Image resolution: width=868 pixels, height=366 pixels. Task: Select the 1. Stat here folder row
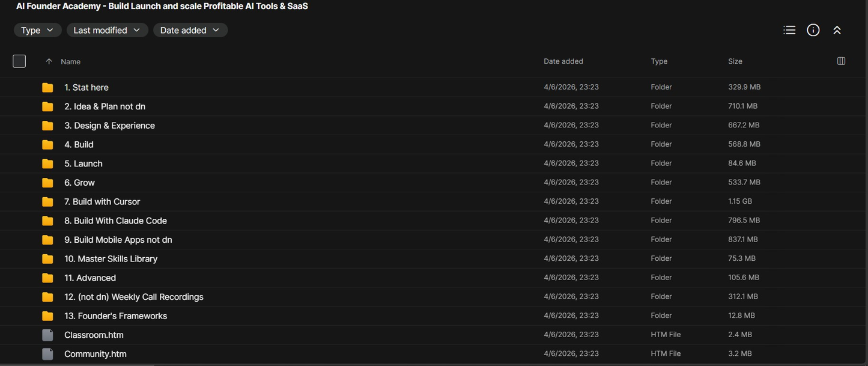pos(434,87)
